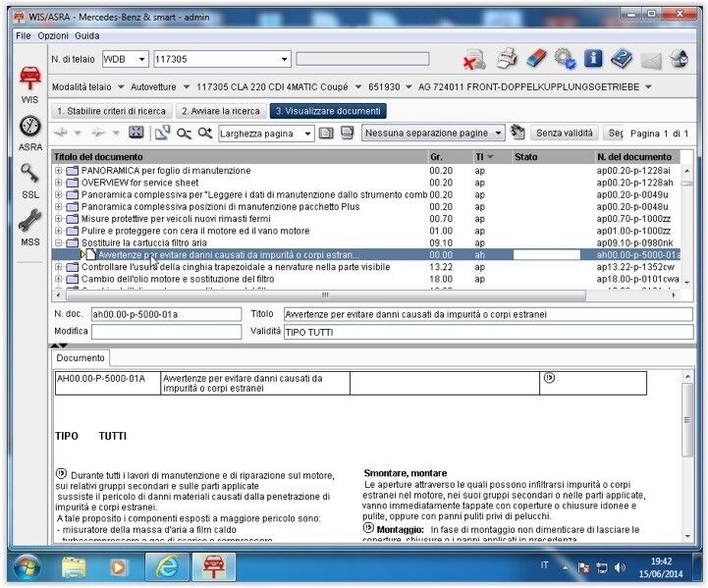Click the fit-to-window view icon
708x588 pixels.
point(136,133)
